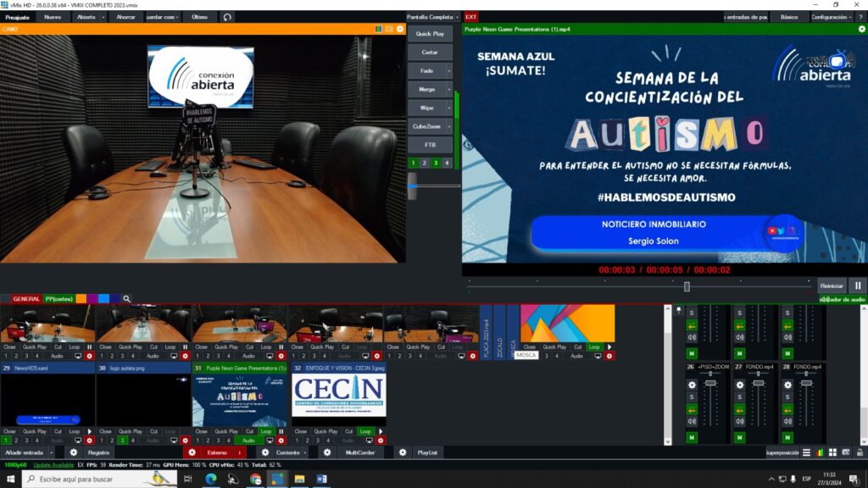The image size is (868, 488).
Task: Toggle mute M button for FONDO.mp4 input 27
Action: [739, 437]
